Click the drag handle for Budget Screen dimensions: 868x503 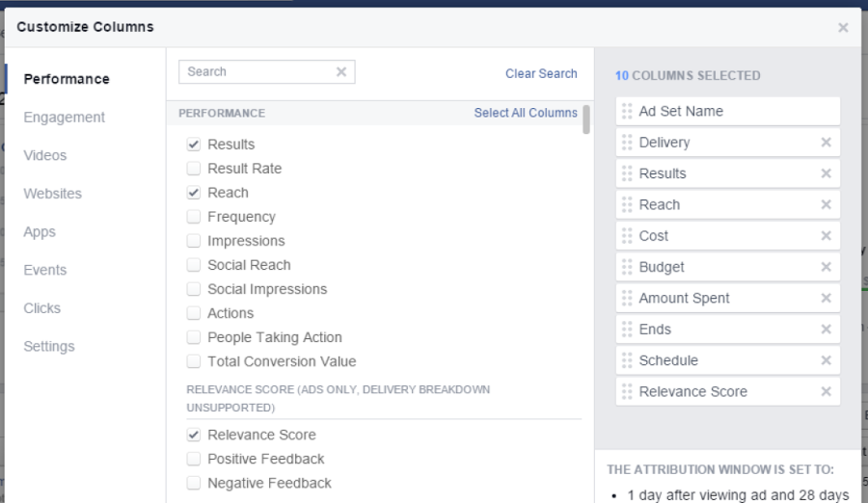[x=627, y=267]
